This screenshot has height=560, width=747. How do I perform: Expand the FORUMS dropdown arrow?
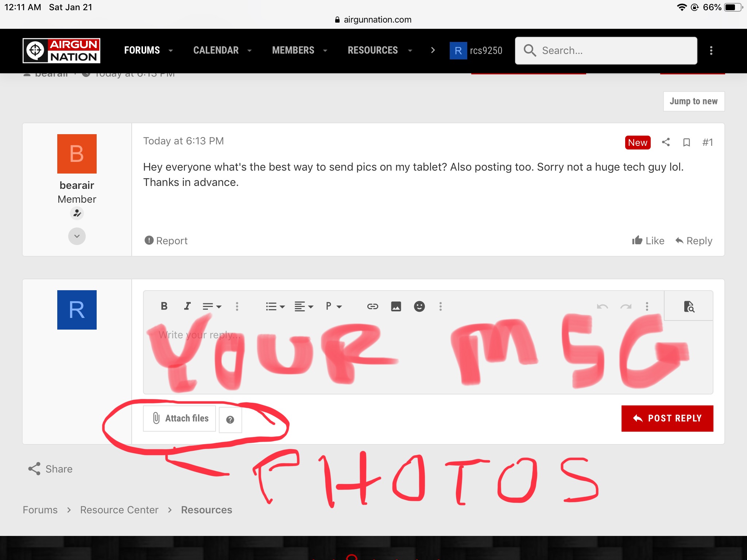[171, 51]
